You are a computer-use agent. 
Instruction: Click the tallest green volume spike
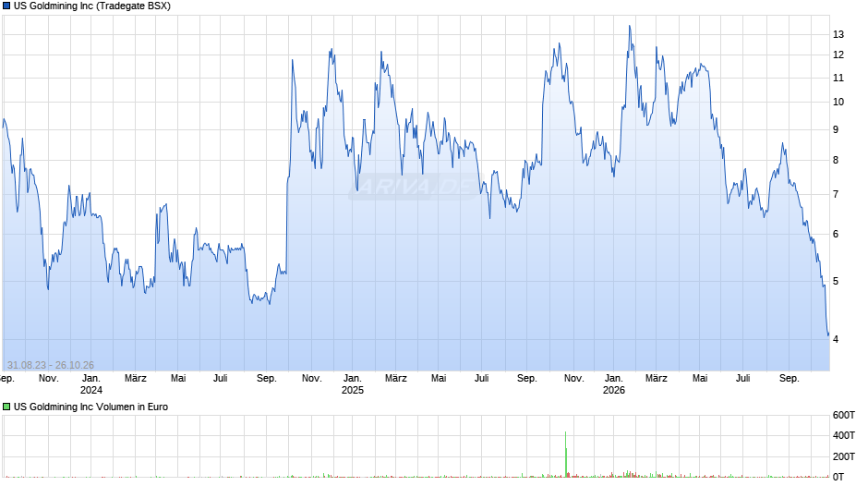(x=566, y=454)
